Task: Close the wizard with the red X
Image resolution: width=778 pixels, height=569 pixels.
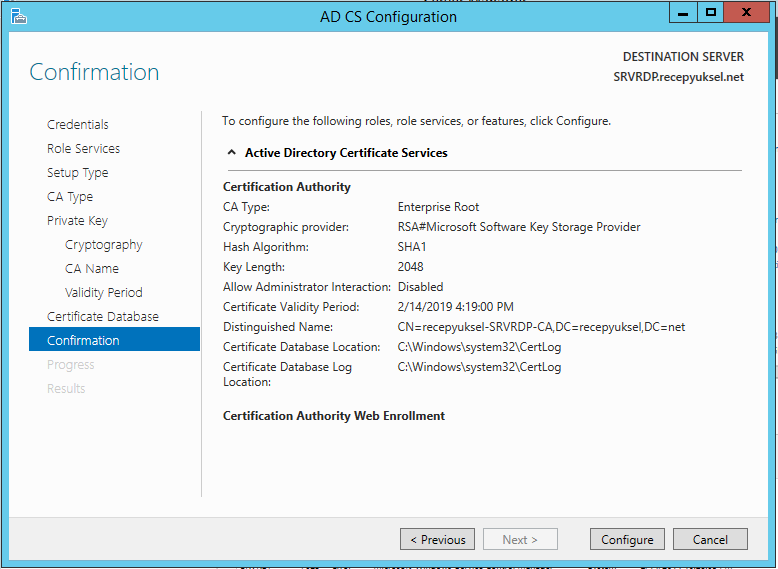Action: click(x=746, y=13)
